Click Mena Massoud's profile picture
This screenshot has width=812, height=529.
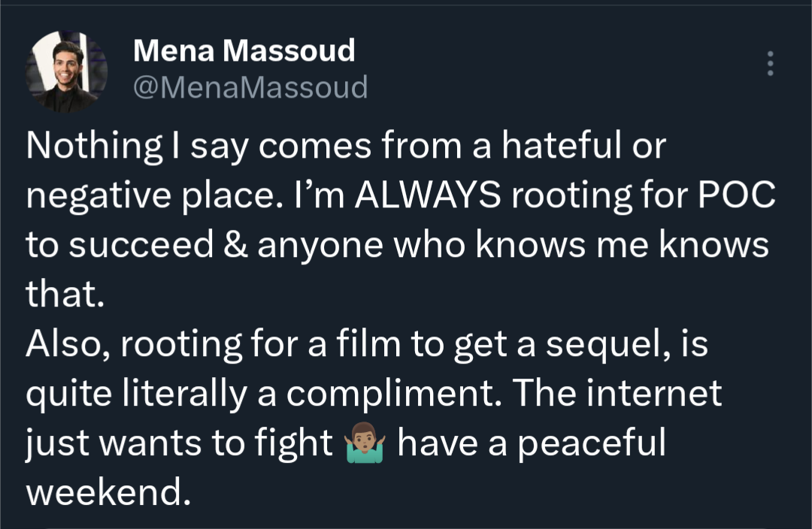[x=67, y=72]
